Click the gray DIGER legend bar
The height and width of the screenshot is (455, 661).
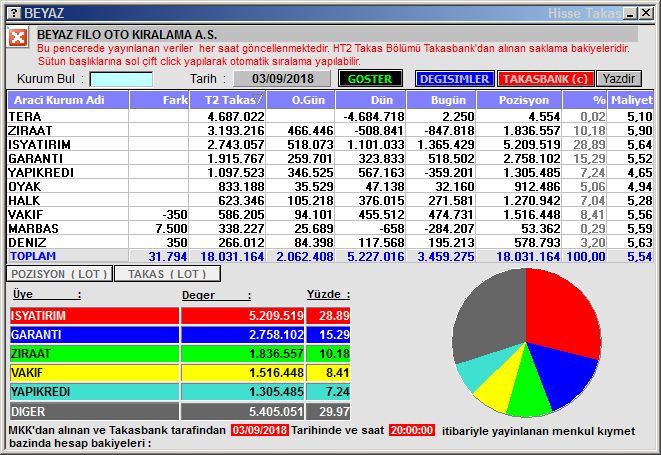pyautogui.click(x=94, y=411)
